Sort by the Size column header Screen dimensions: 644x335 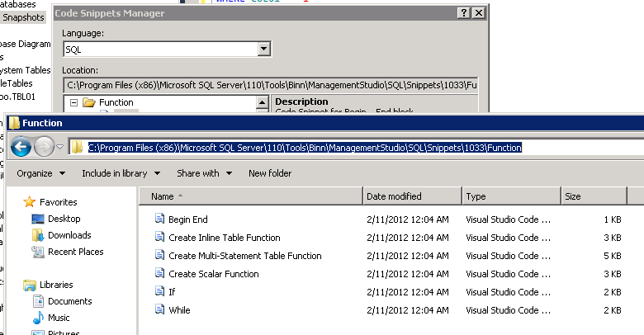594,196
